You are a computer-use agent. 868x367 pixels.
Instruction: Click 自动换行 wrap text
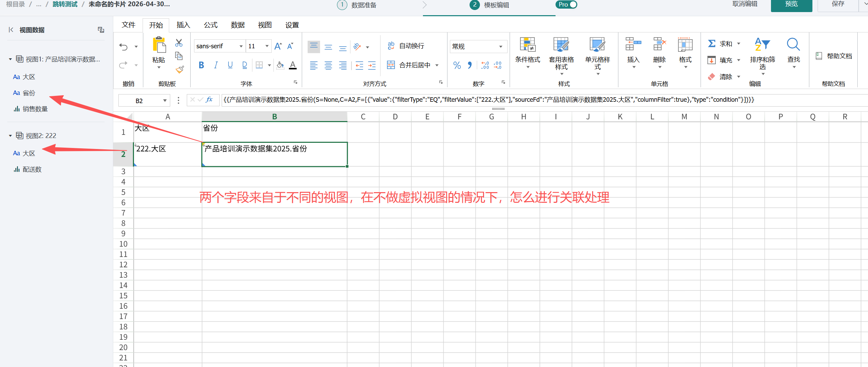(406, 46)
